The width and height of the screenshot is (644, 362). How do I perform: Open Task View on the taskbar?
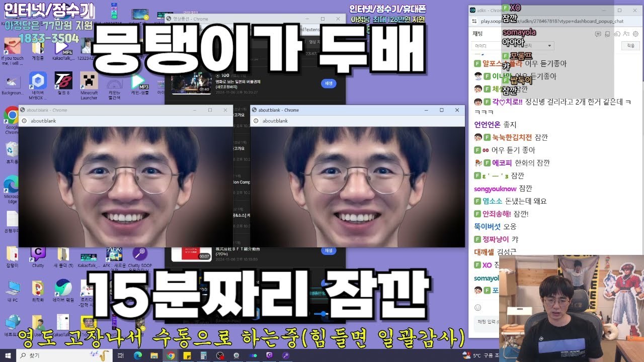[121, 355]
